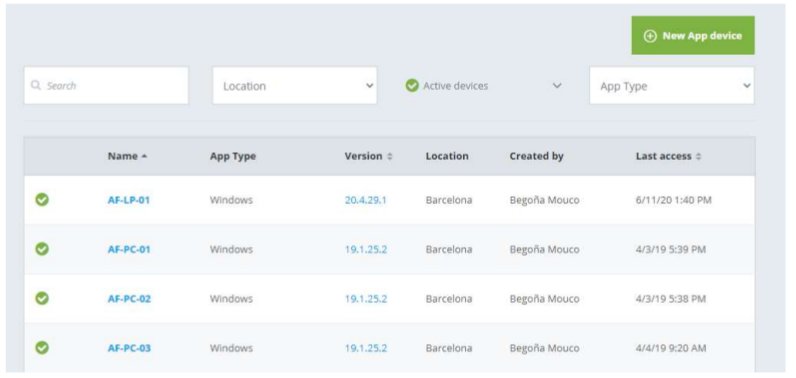Image resolution: width=796 pixels, height=378 pixels.
Task: Click version 19.1.25.2 in AF-PC-02 row
Action: pyautogui.click(x=366, y=299)
